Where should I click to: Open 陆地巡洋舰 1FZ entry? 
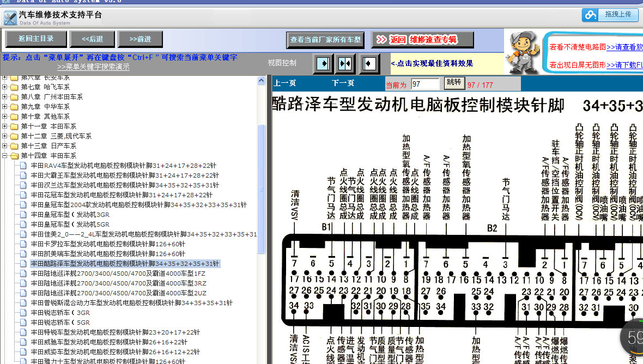[118, 274]
